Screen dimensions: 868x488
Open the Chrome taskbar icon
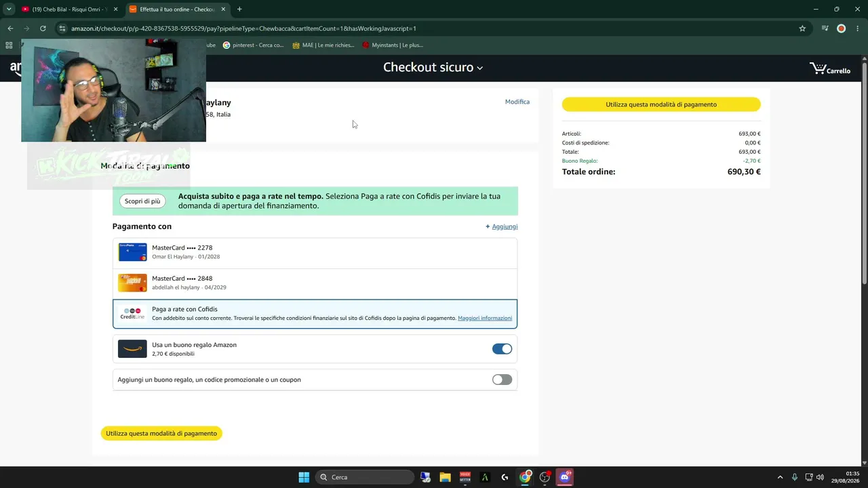tap(525, 477)
